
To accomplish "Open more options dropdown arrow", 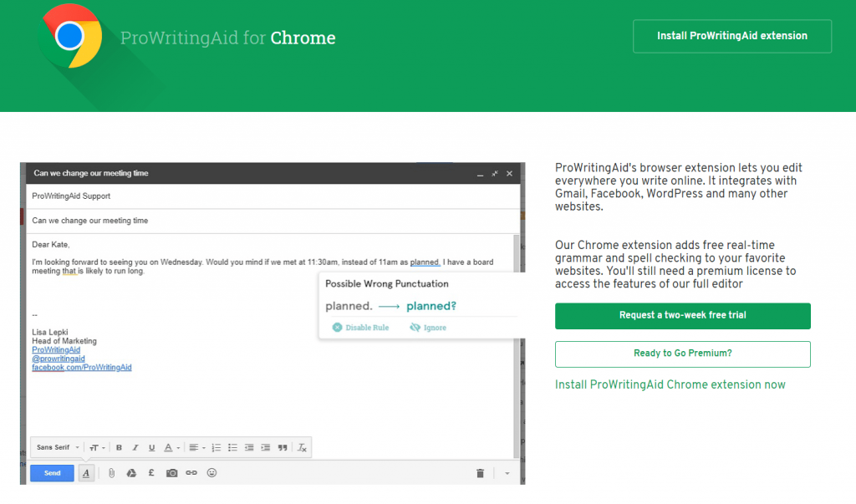I will click(507, 473).
